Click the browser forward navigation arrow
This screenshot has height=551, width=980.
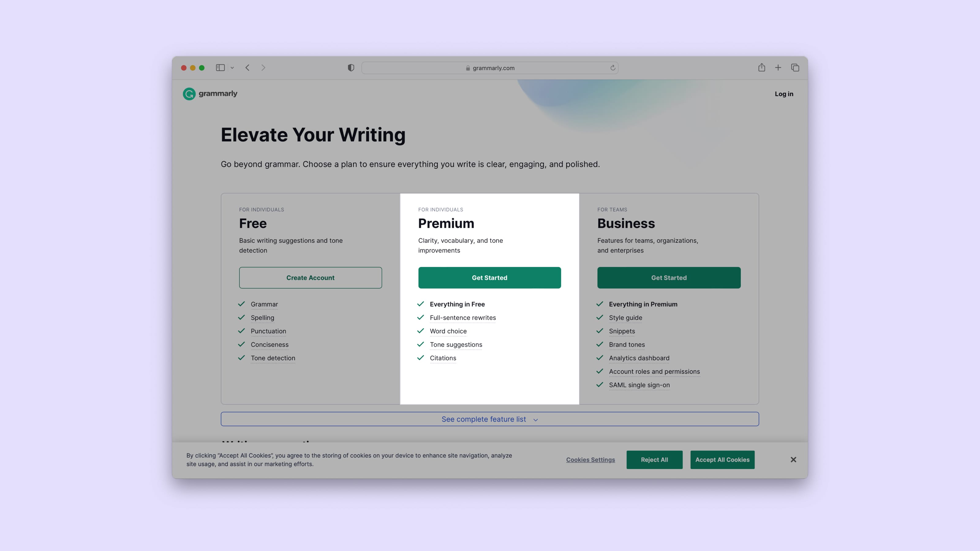pyautogui.click(x=263, y=68)
